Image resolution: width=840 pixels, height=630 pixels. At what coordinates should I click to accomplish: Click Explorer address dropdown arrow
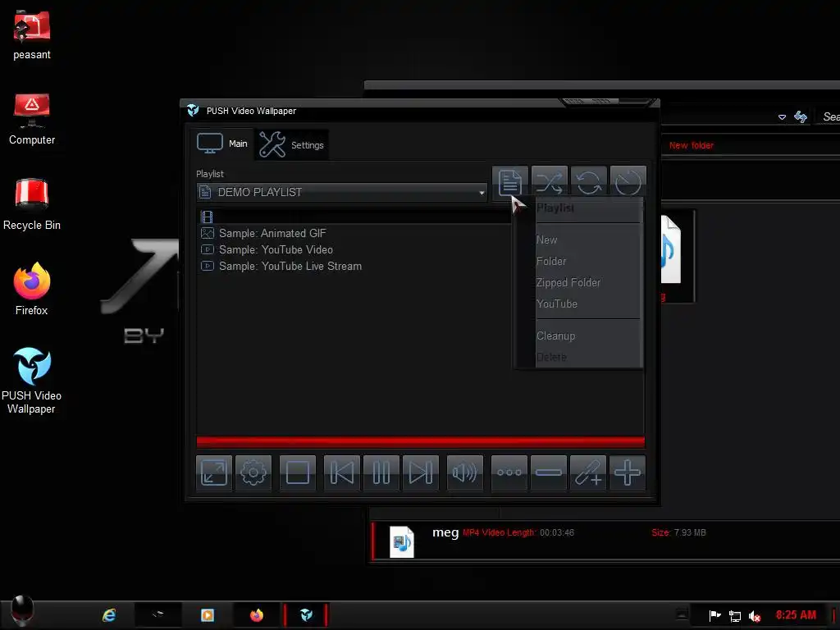782,116
